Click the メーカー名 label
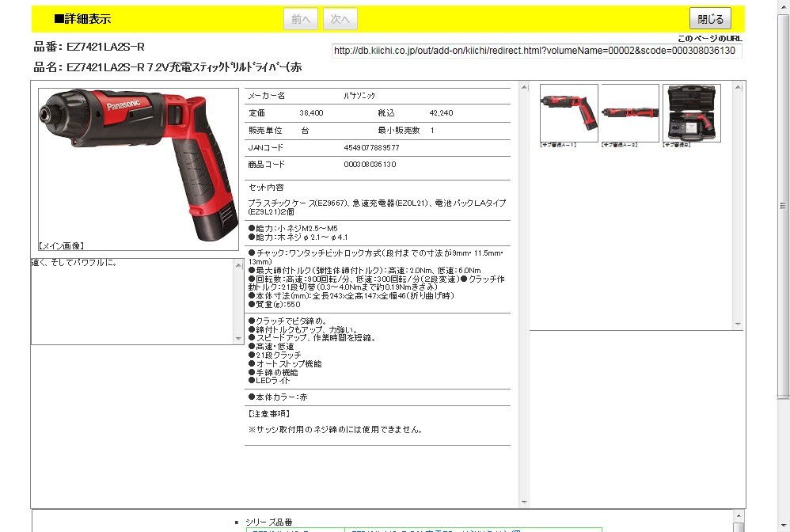 [267, 95]
